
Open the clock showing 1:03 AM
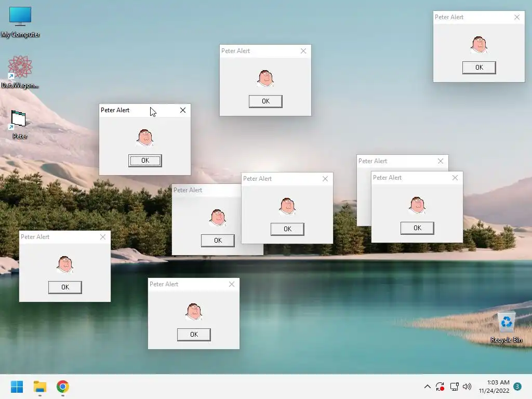click(x=495, y=387)
